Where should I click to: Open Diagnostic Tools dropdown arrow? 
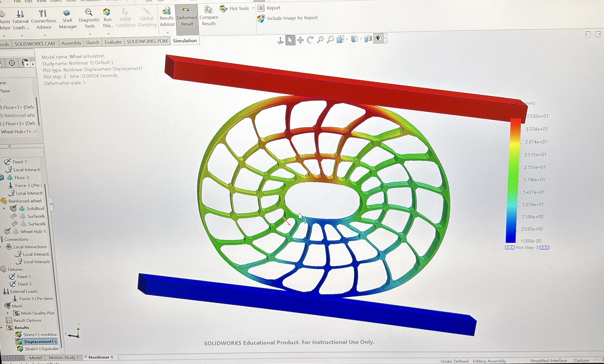pyautogui.click(x=90, y=34)
